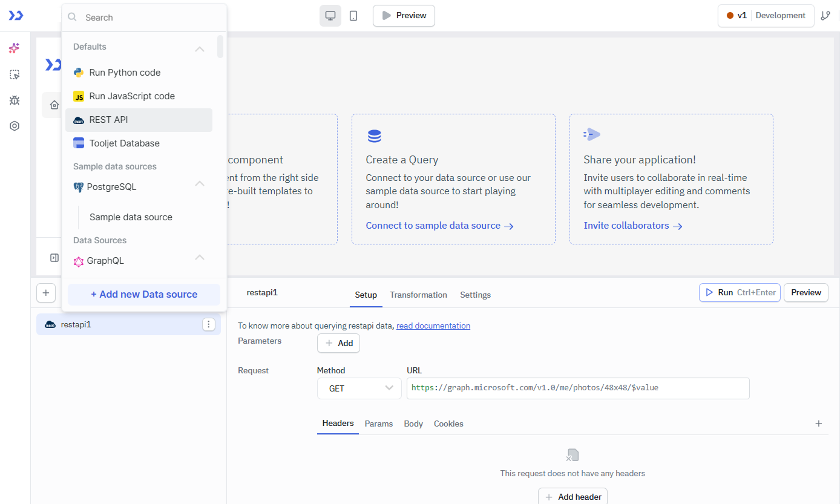Switch to the Transformation tab
The image size is (840, 504).
(x=418, y=295)
